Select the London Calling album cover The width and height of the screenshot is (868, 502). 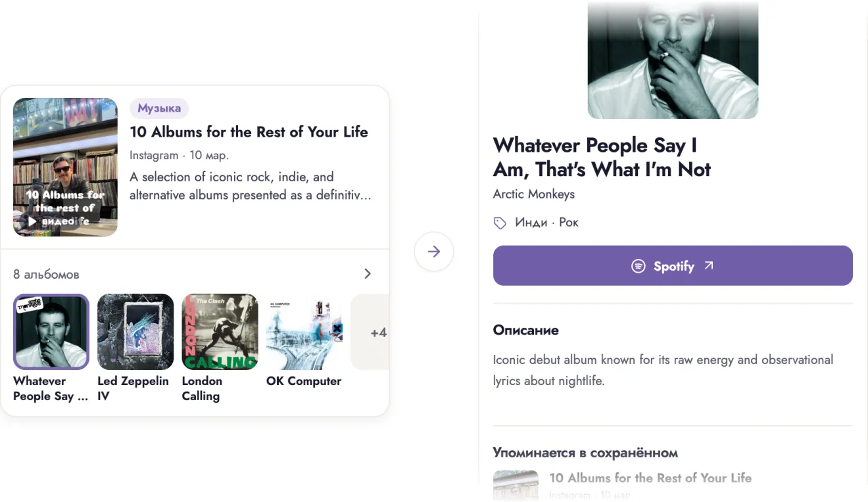click(x=220, y=332)
